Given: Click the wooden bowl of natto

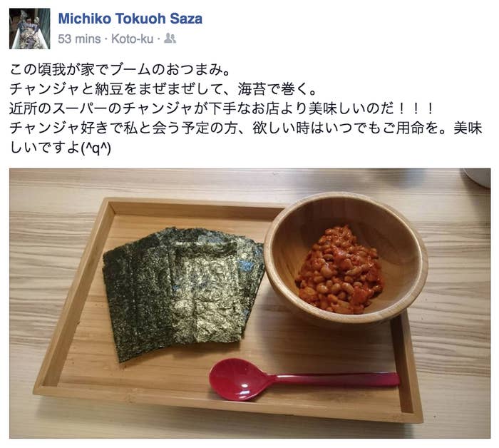Looking at the screenshot, I should tap(346, 258).
